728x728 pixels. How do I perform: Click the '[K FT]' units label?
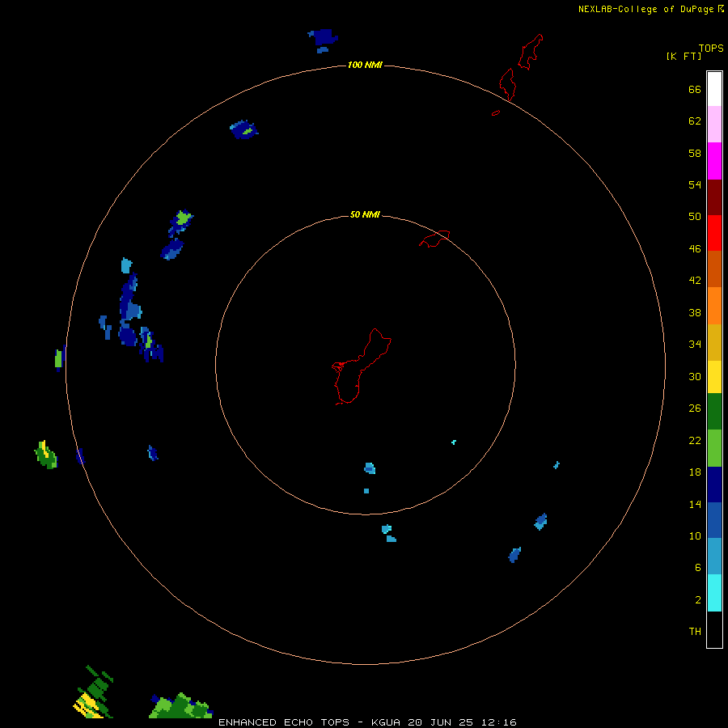click(684, 56)
